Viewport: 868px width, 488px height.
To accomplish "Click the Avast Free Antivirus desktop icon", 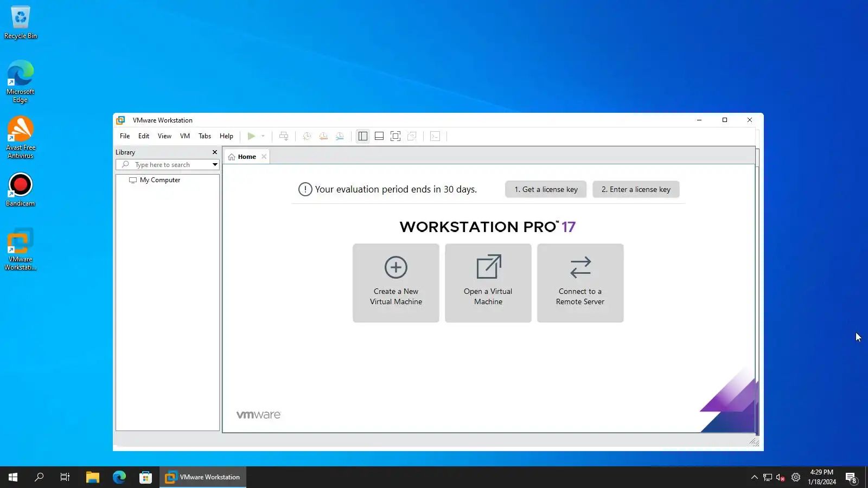I will click(21, 137).
